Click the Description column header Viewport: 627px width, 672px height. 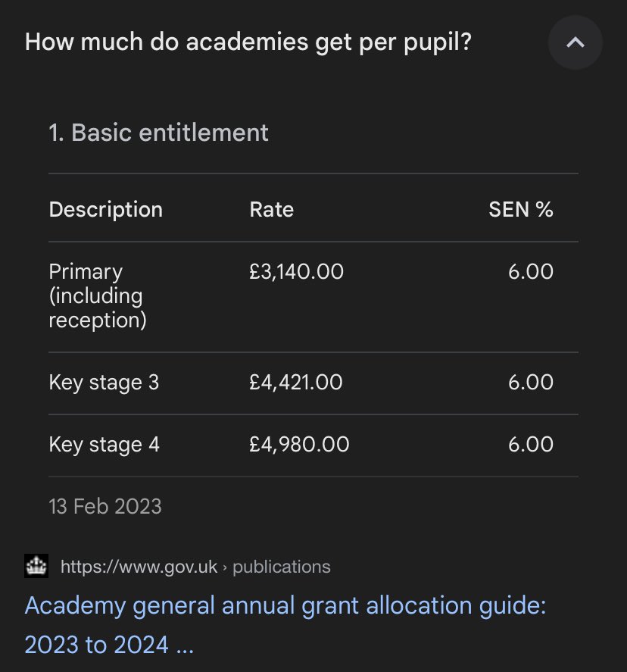[x=106, y=210]
